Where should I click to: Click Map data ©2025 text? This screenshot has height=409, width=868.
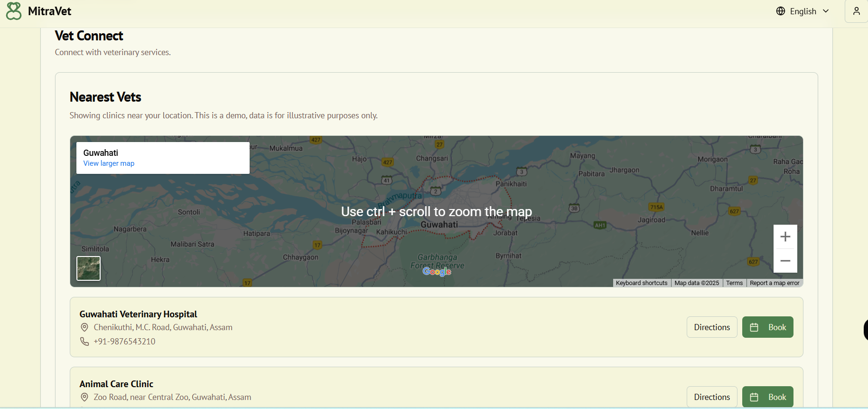tap(697, 283)
